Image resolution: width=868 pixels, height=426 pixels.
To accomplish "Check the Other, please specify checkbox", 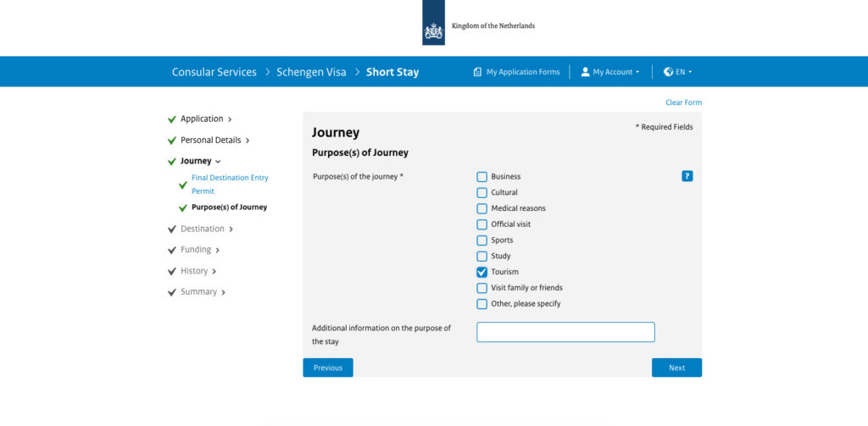I will pyautogui.click(x=481, y=304).
